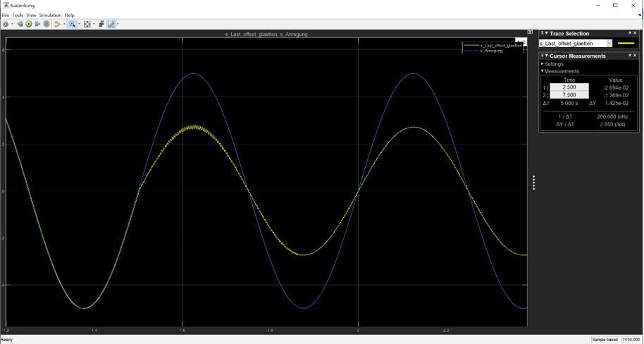The height and width of the screenshot is (344, 644).
Task: Click the Step Forward icon
Action: click(38, 24)
